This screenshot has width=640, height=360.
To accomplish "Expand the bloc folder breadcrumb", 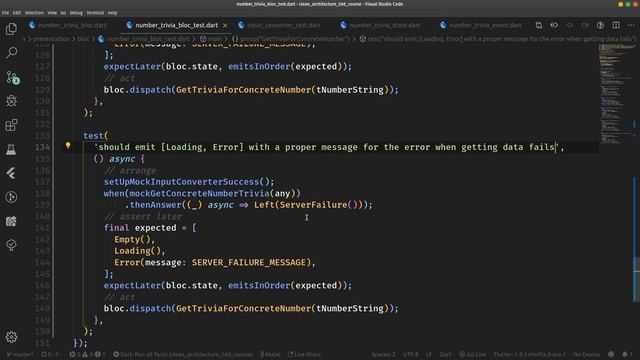I will 83,39.
